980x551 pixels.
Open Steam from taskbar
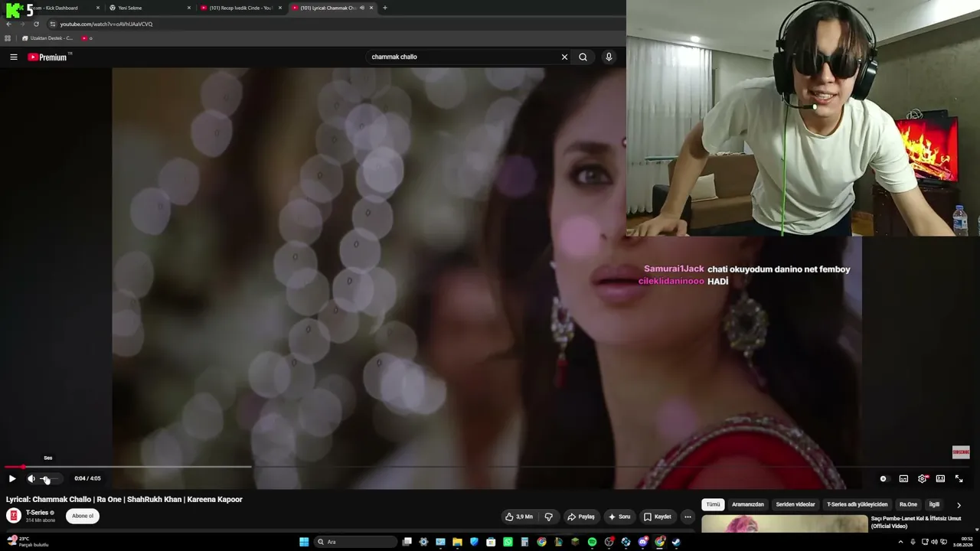tap(676, 542)
